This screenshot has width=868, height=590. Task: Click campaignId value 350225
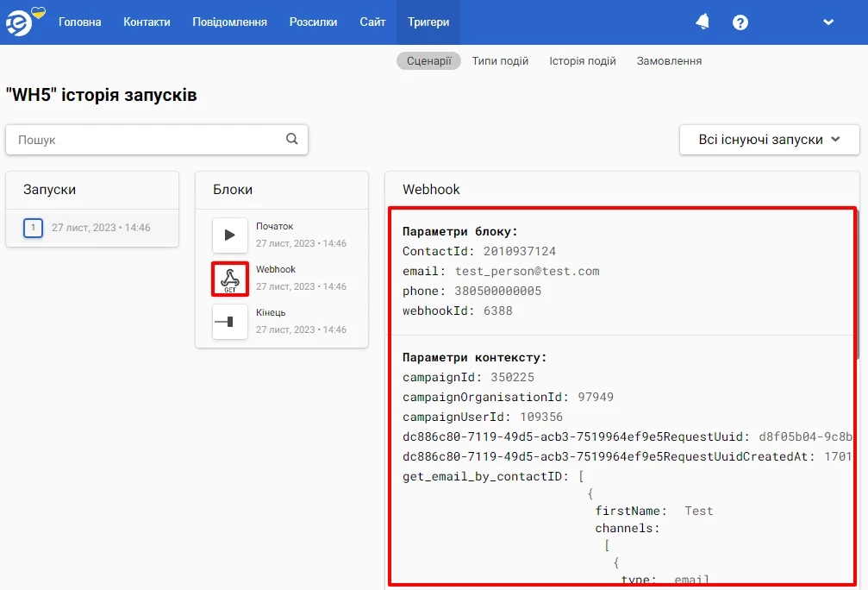512,377
